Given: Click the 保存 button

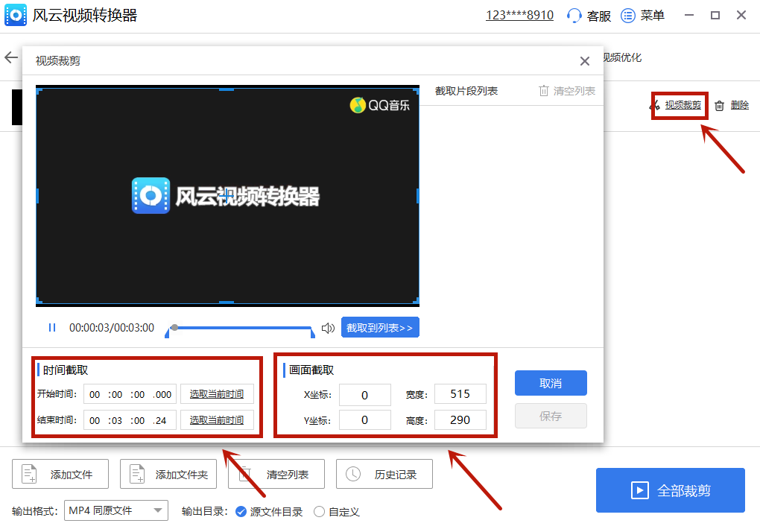Looking at the screenshot, I should (551, 416).
